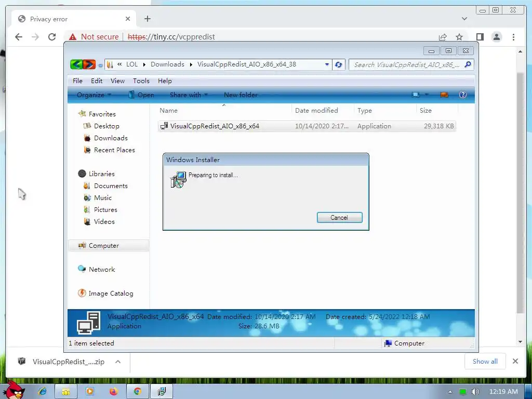Select Image Catalog in navigation pane
This screenshot has width=532, height=399.
[111, 294]
